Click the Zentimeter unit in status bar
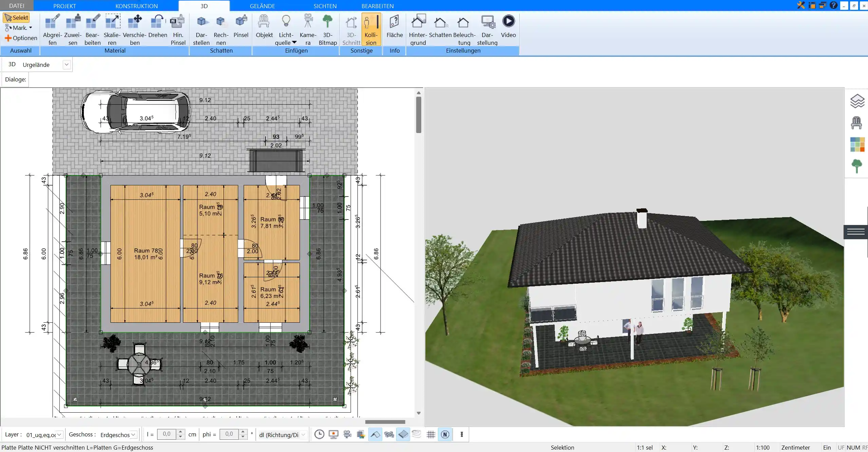This screenshot has height=452, width=868. coord(795,448)
